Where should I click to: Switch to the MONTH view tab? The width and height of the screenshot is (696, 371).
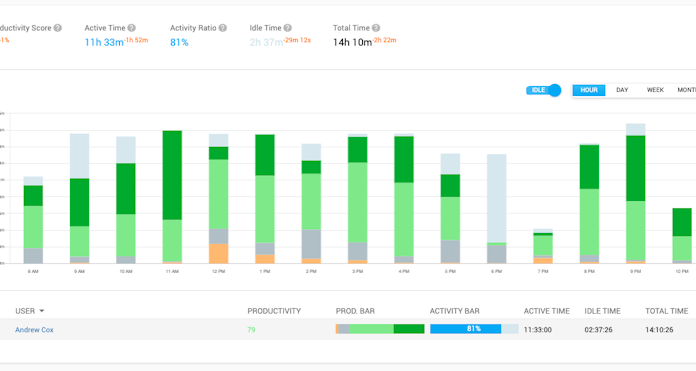point(686,90)
